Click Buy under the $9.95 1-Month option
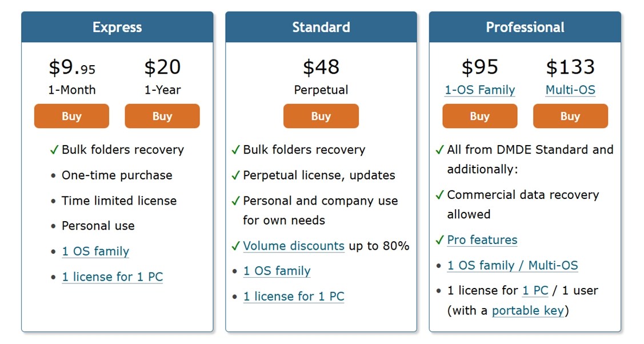The width and height of the screenshot is (644, 344). pyautogui.click(x=71, y=116)
